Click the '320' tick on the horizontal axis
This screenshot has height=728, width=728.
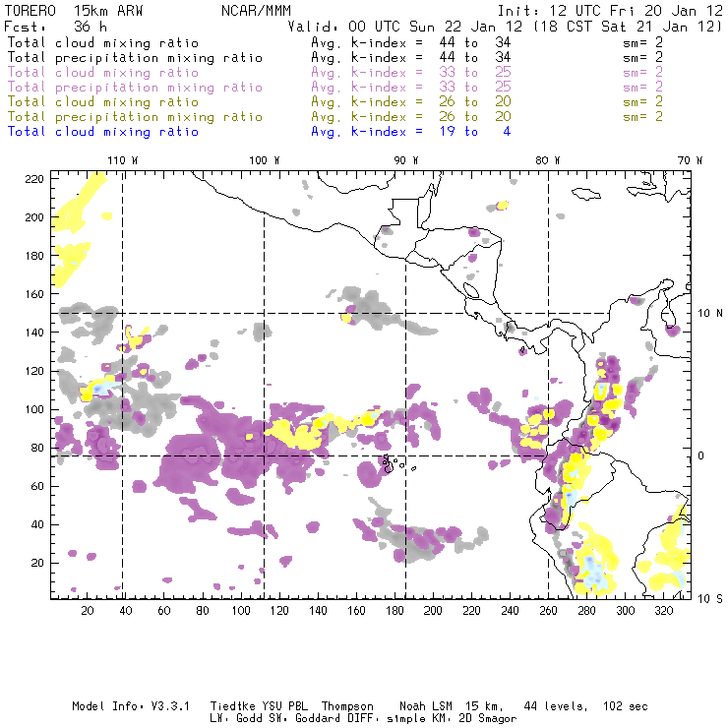(x=663, y=611)
